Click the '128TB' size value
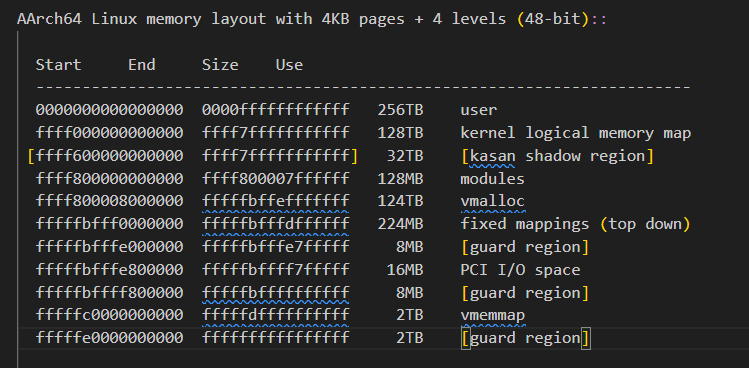The height and width of the screenshot is (368, 749). pyautogui.click(x=400, y=133)
